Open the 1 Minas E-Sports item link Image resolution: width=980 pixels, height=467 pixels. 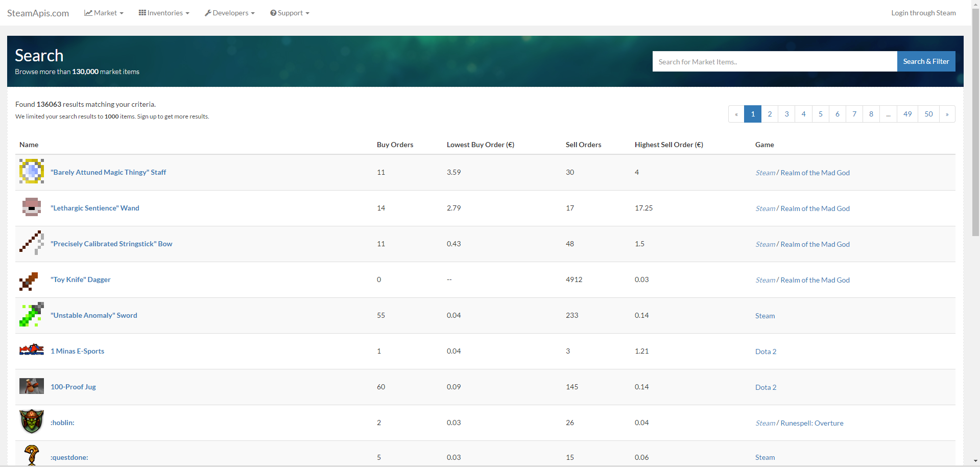pos(77,351)
